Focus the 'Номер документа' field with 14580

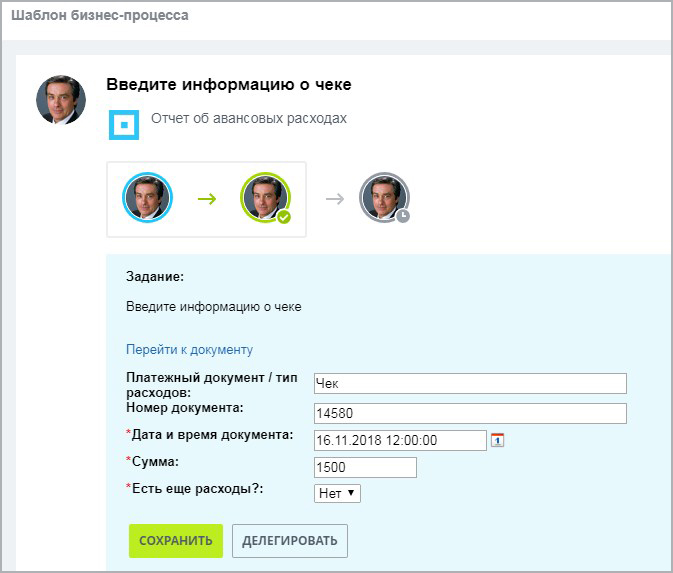point(469,414)
